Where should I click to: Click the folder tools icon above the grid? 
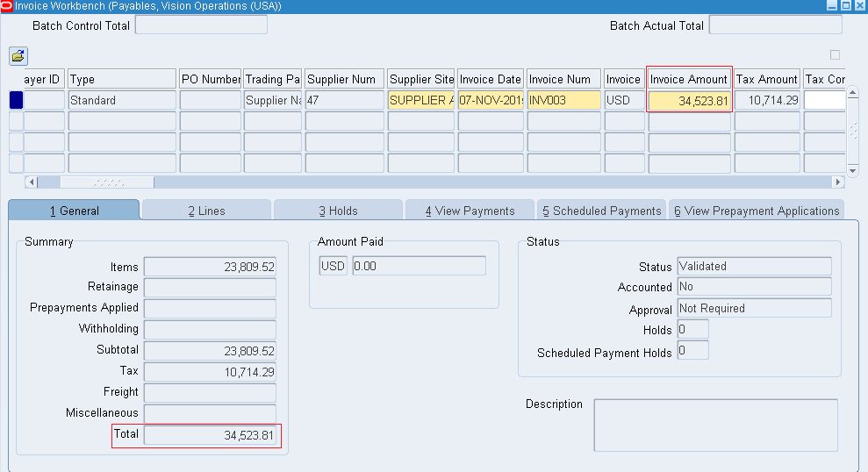(x=18, y=56)
